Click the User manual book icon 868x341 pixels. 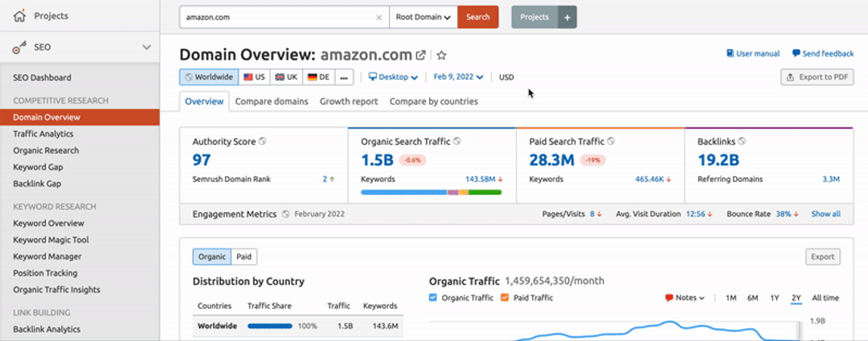click(x=731, y=54)
